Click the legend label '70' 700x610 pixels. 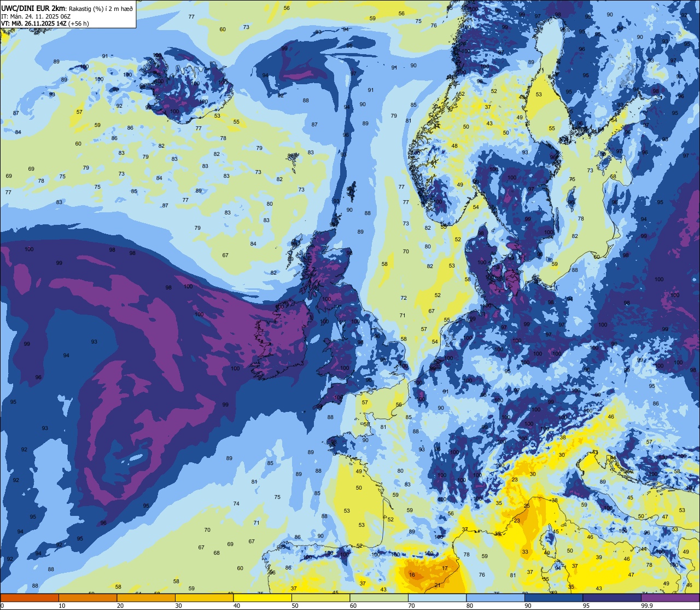click(x=411, y=606)
